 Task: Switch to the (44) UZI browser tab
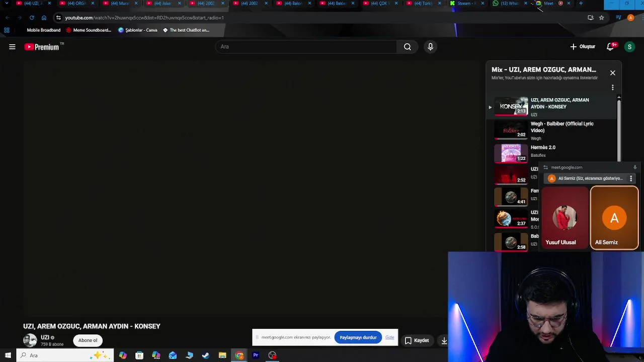(33, 4)
